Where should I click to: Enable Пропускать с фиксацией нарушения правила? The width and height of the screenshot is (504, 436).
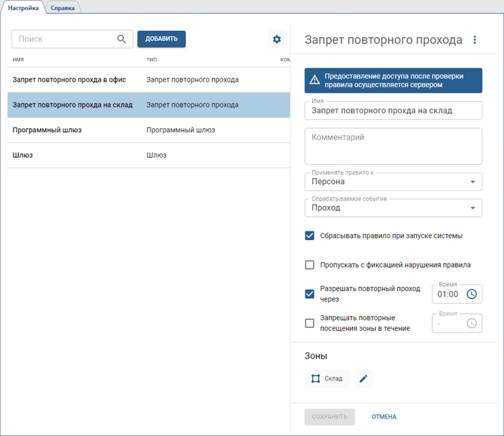(x=309, y=265)
